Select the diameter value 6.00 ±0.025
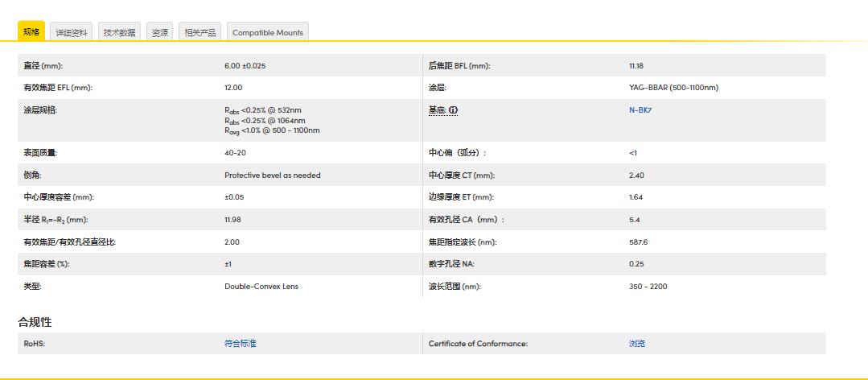The image size is (868, 380). 245,66
